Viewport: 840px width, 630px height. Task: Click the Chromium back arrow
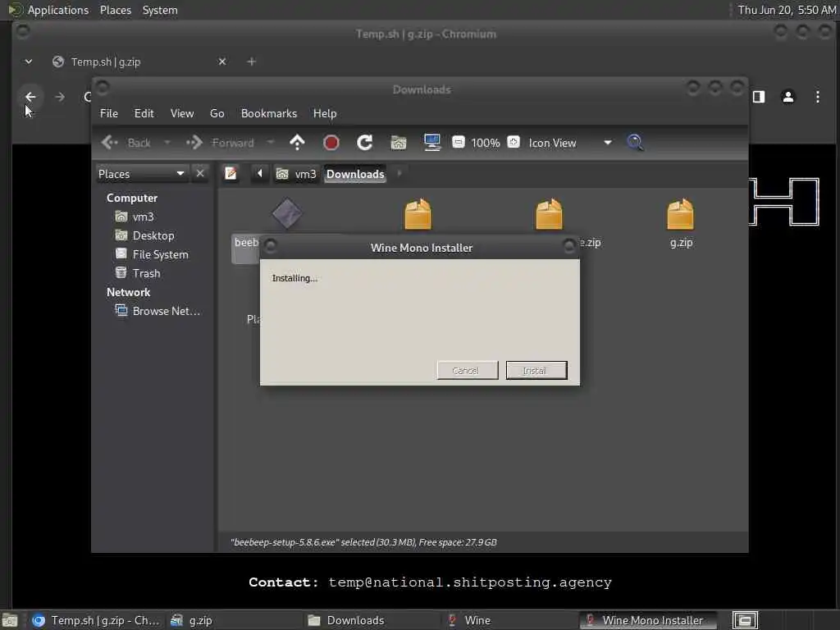tap(30, 97)
